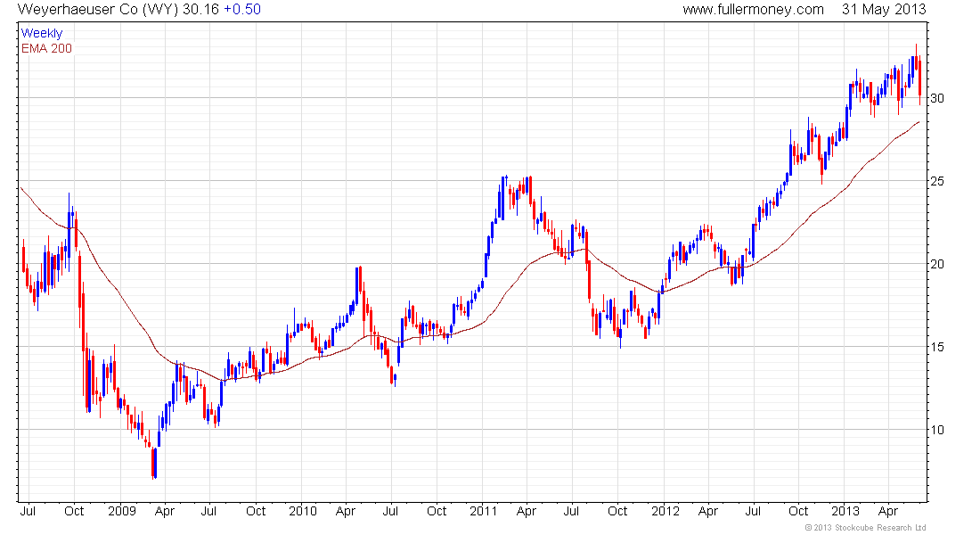Click the 15 price level on axis
980x535 pixels.
937,347
